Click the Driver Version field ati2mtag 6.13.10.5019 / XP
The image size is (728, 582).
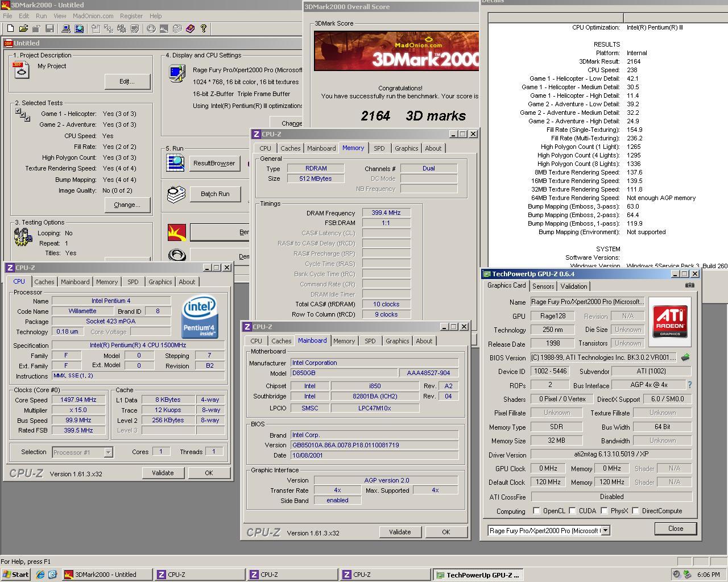[x=611, y=455]
